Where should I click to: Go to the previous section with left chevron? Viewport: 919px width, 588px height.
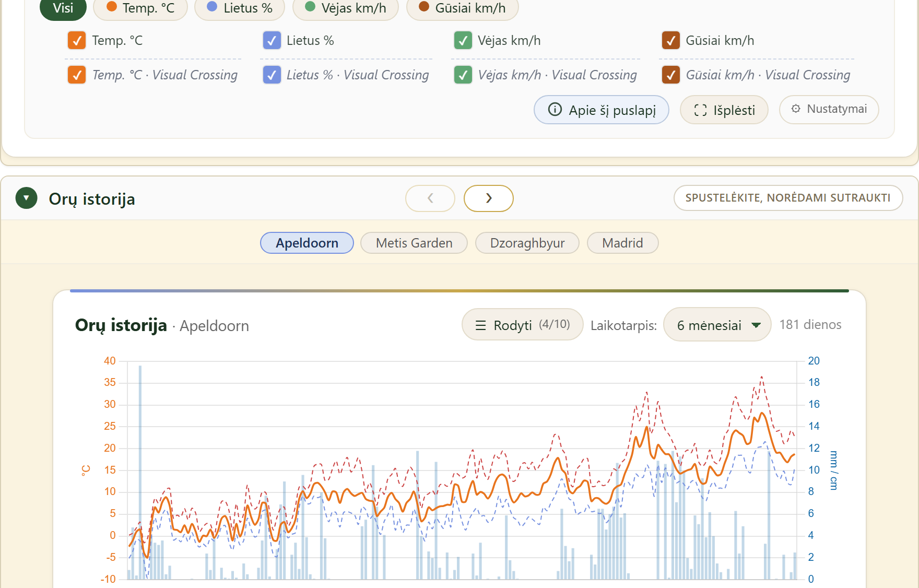tap(430, 198)
